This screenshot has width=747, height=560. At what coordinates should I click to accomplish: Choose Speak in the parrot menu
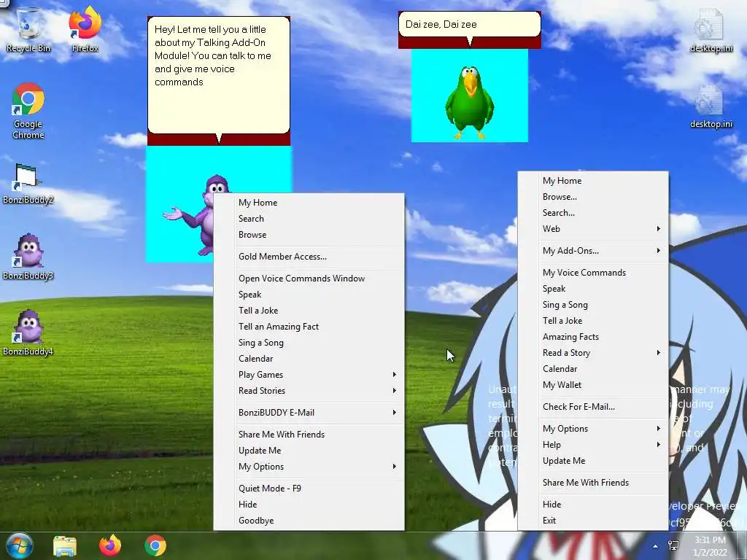pos(593,289)
